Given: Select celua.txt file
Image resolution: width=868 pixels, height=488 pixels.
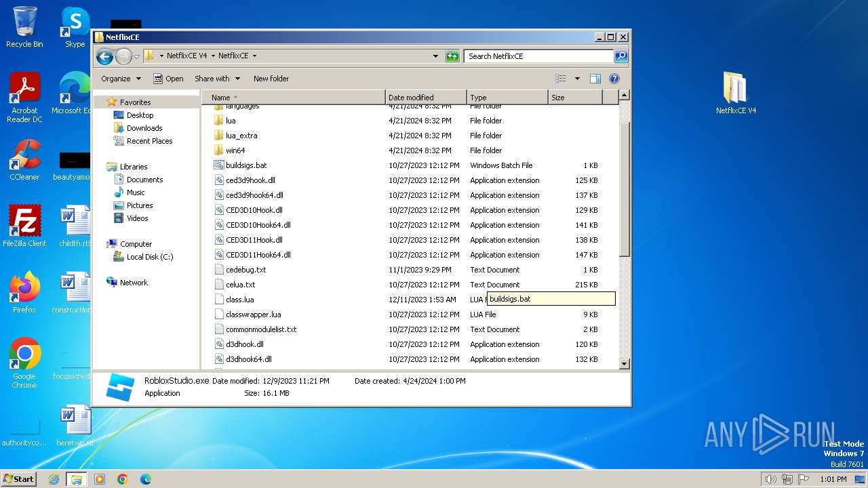Looking at the screenshot, I should [240, 285].
